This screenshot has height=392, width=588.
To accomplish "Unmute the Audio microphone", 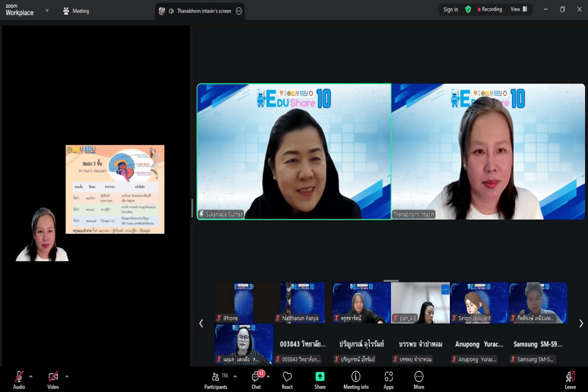I will coord(19,379).
